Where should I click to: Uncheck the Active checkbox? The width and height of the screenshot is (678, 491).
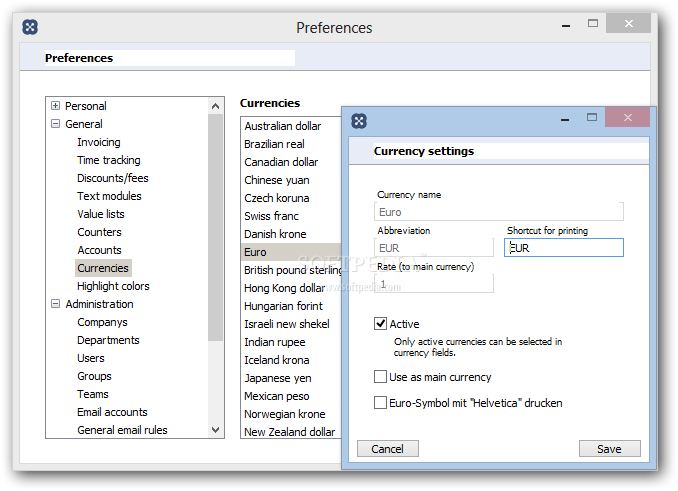[380, 324]
